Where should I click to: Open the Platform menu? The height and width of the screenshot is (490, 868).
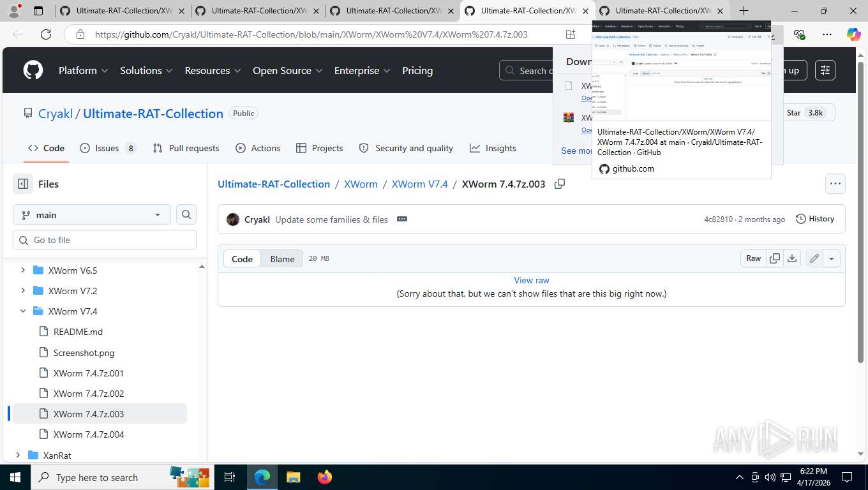[x=83, y=70]
